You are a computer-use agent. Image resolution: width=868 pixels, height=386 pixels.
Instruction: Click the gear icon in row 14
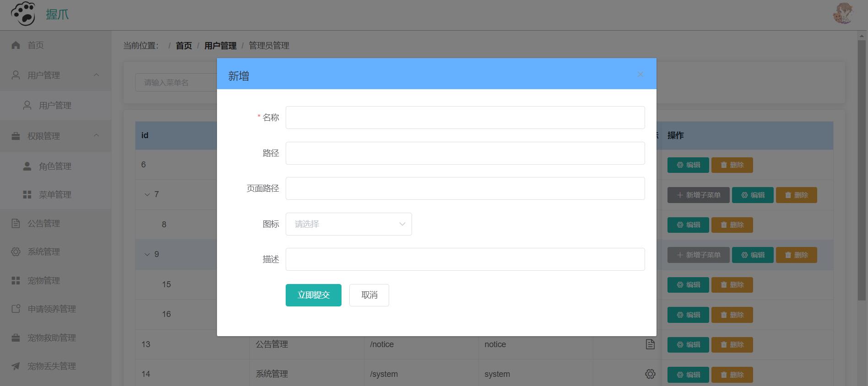point(650,374)
